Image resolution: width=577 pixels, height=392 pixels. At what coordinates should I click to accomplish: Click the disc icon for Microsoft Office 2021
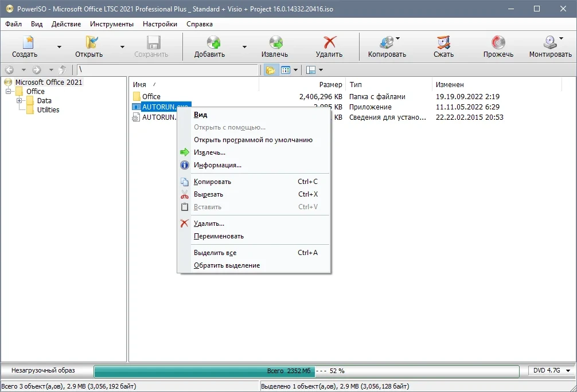point(8,82)
